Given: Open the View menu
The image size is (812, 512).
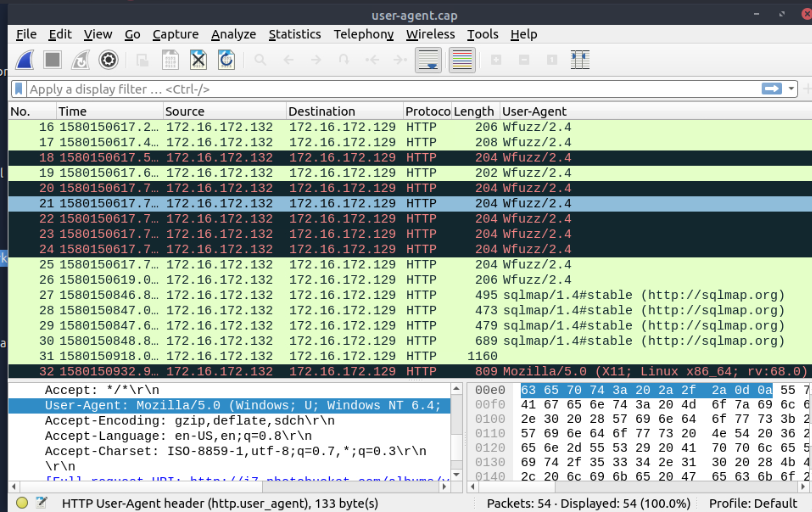Looking at the screenshot, I should [98, 35].
